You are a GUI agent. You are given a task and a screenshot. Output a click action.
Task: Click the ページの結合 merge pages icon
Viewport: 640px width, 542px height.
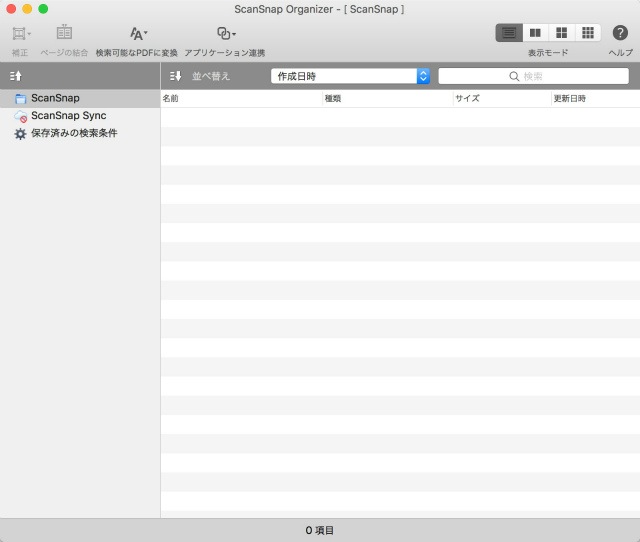click(x=64, y=33)
